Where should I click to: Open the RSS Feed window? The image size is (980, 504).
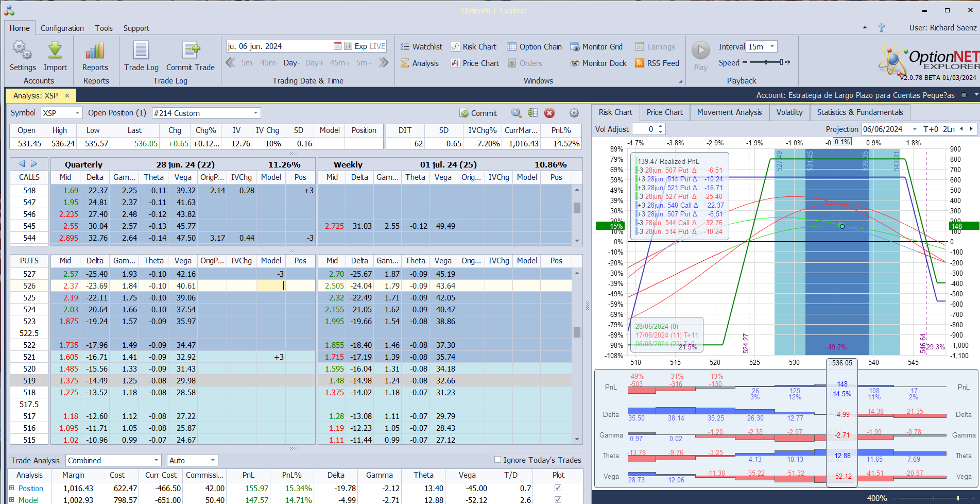point(657,63)
